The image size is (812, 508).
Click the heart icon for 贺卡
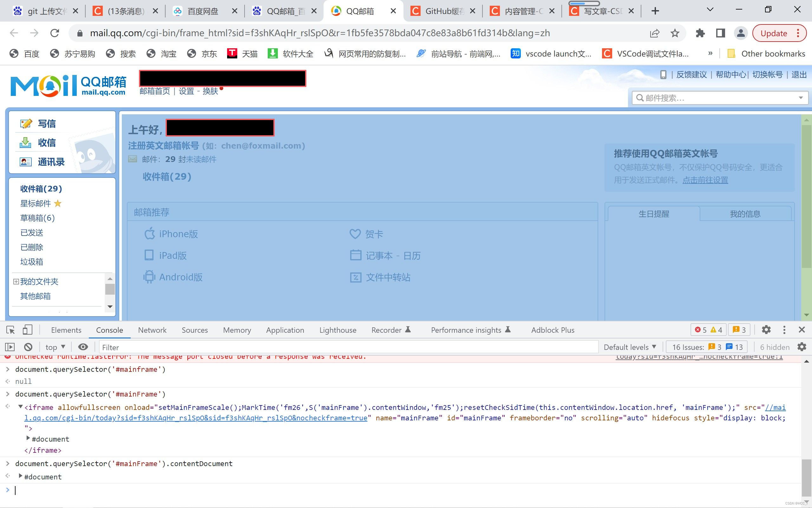(355, 234)
